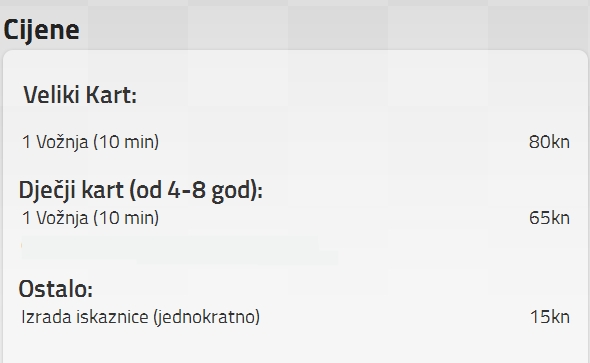Click the 65kn price
The image size is (590, 363).
point(549,218)
